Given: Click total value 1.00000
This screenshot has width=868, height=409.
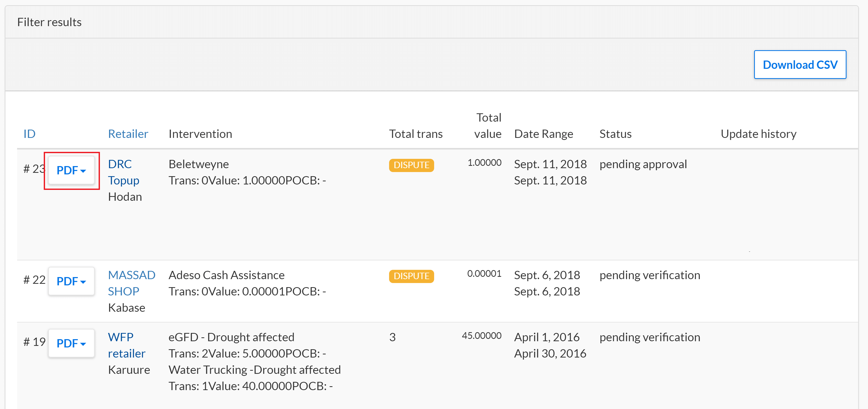Looking at the screenshot, I should click(x=484, y=163).
